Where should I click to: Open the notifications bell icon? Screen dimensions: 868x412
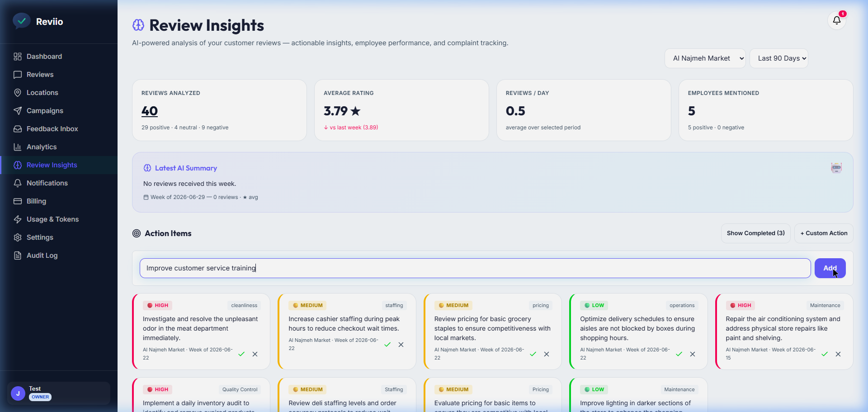click(837, 20)
